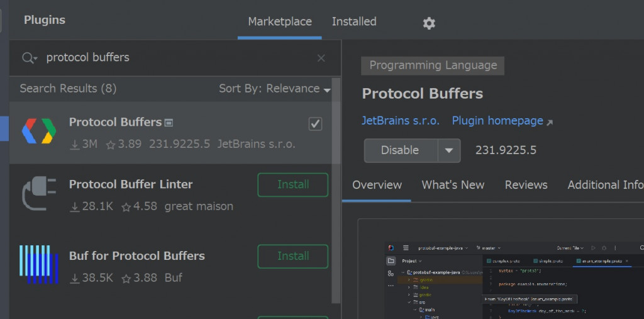Open the plugins settings gear

(x=429, y=23)
